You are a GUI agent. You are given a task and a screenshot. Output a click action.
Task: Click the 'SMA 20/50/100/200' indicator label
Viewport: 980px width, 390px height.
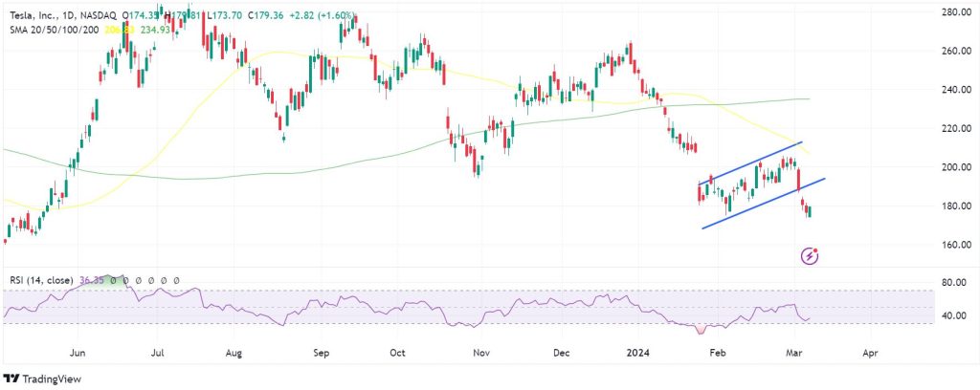tap(54, 30)
